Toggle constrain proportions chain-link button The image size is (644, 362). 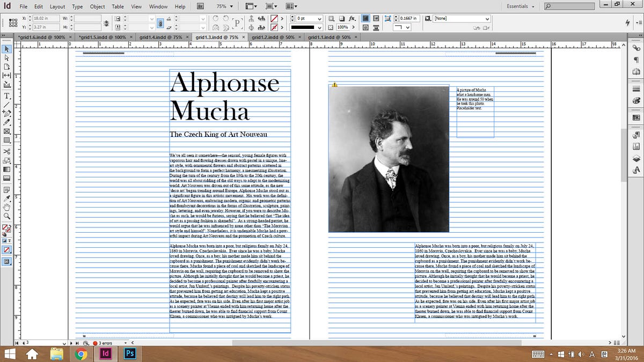click(x=107, y=23)
